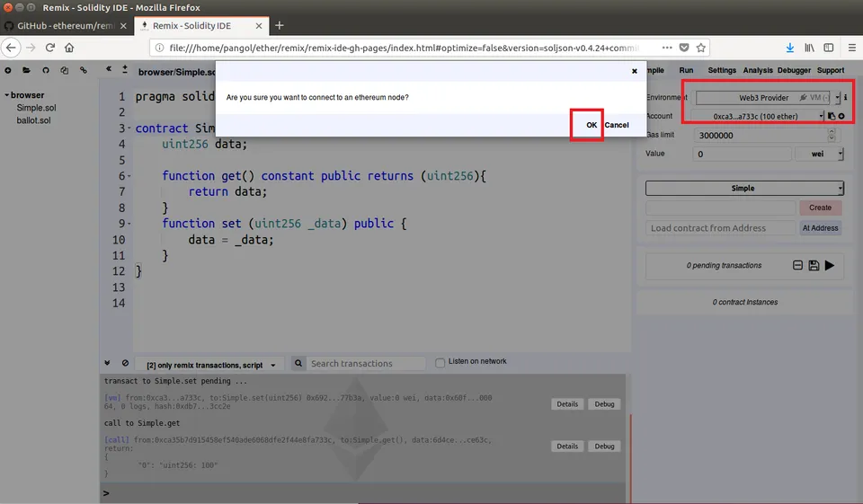The image size is (863, 504).
Task: Click the editor font size plus/minus icon
Action: pos(125,69)
